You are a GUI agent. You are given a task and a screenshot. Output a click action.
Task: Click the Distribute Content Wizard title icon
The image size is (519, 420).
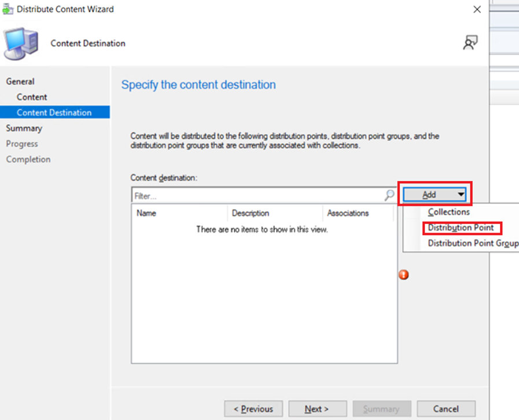[8, 9]
